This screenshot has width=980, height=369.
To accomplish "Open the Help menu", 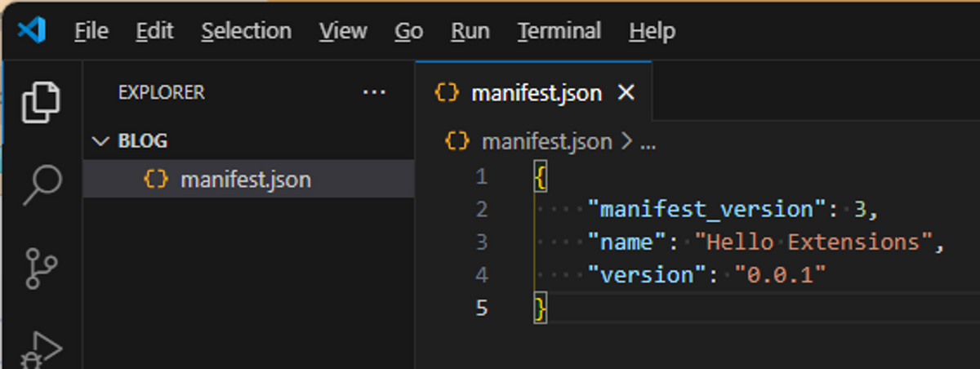I will [x=652, y=31].
